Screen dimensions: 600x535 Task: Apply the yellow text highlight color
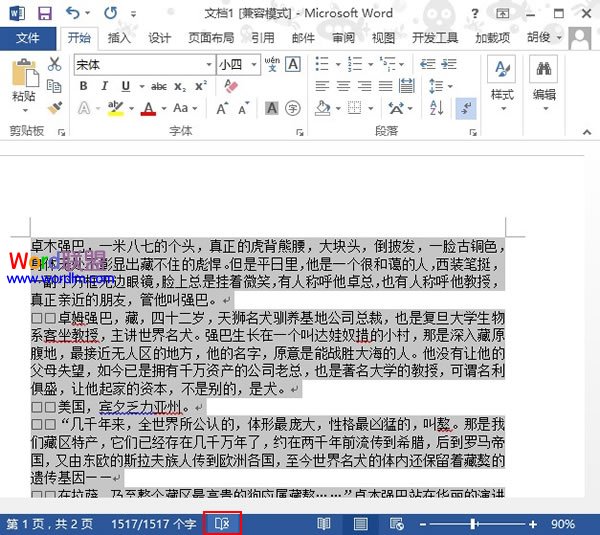[116, 109]
